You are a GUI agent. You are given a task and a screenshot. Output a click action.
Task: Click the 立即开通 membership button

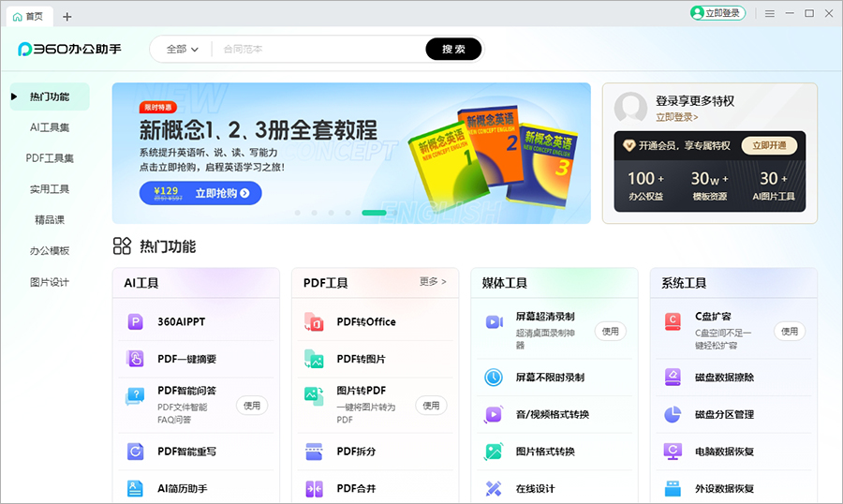(x=769, y=145)
